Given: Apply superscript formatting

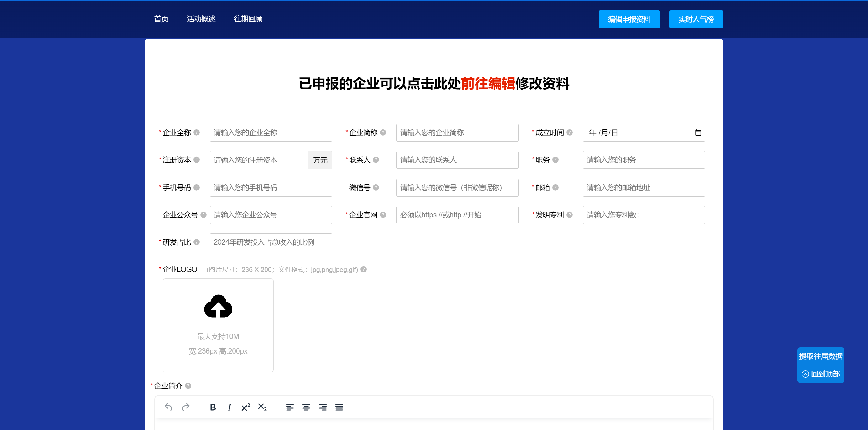Looking at the screenshot, I should point(246,407).
